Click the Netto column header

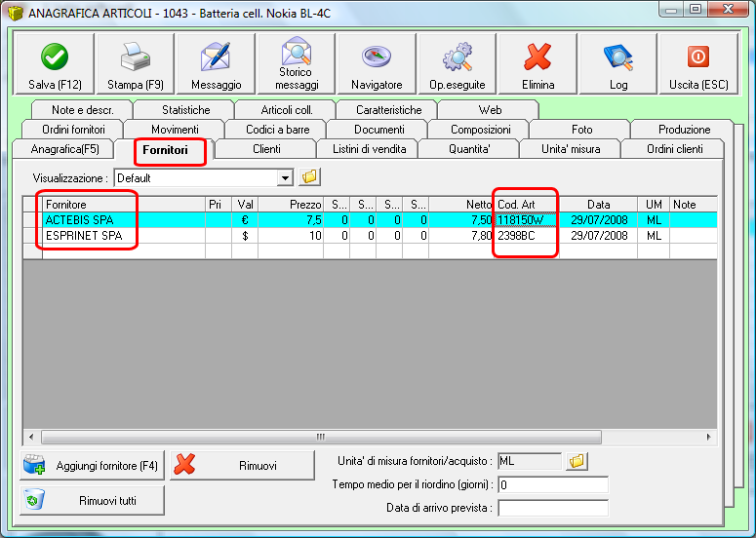click(461, 205)
